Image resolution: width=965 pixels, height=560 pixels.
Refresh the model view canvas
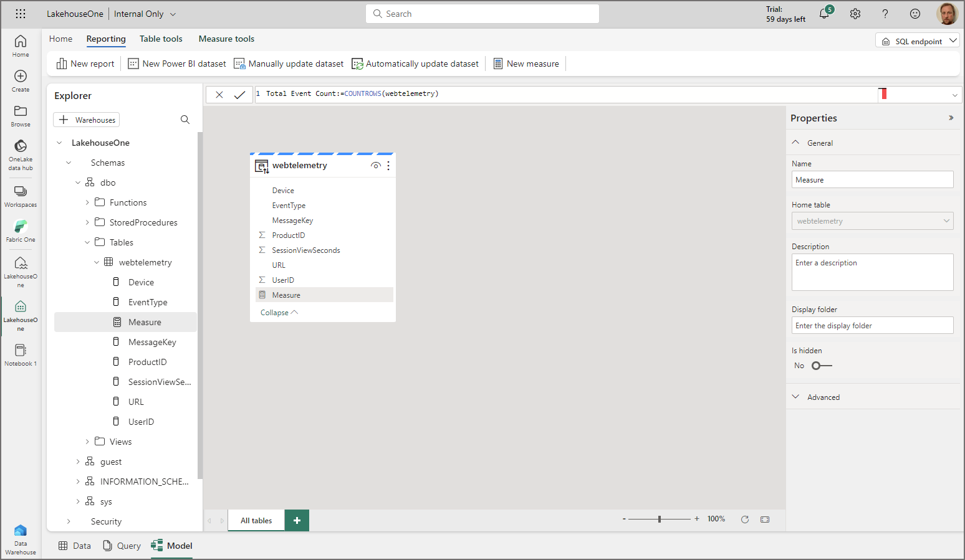(x=744, y=519)
